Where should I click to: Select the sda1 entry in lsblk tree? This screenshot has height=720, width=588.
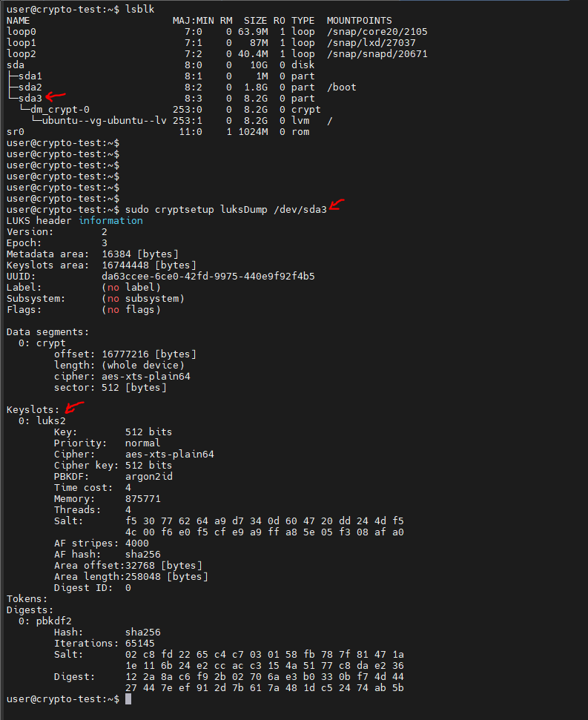pos(30,76)
